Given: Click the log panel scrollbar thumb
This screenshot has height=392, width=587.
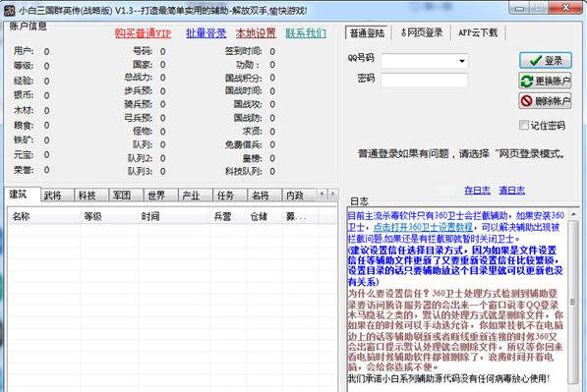Looking at the screenshot, I should click(573, 302).
